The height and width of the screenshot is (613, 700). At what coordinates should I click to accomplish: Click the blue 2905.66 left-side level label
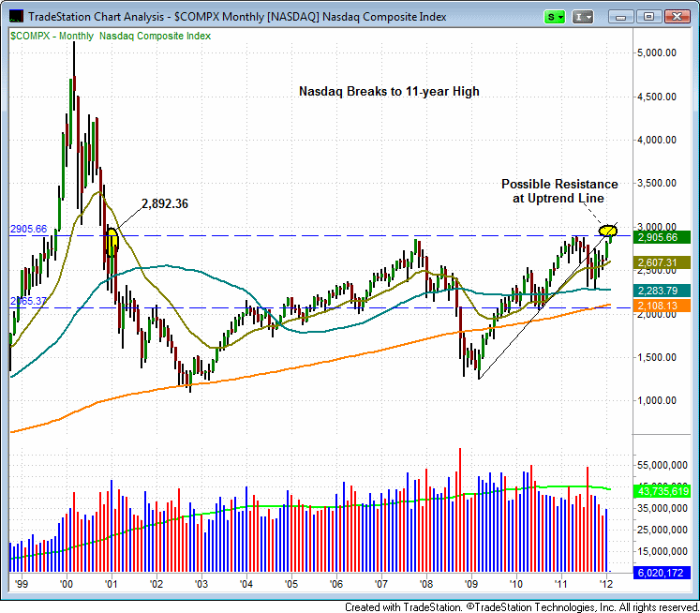coord(29,229)
